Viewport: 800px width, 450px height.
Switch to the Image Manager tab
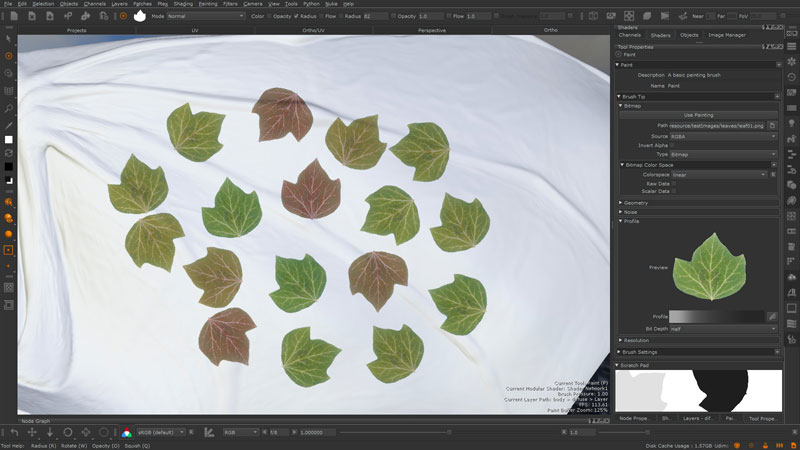coord(727,35)
